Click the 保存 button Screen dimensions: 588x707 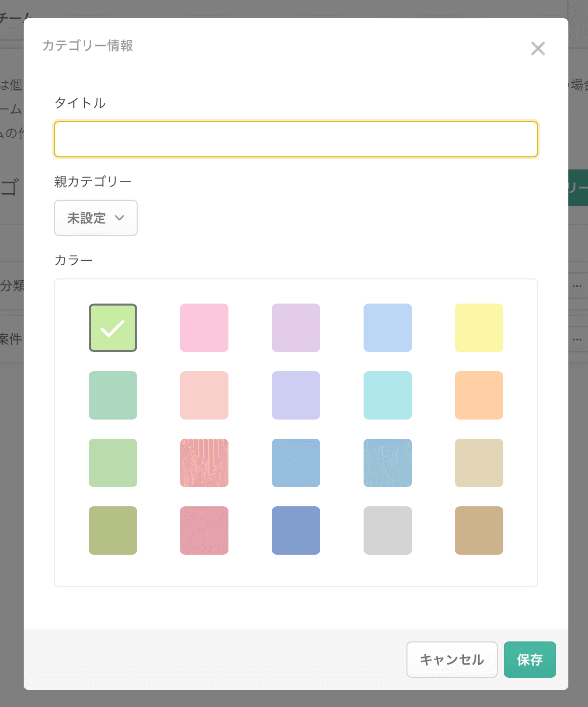530,660
